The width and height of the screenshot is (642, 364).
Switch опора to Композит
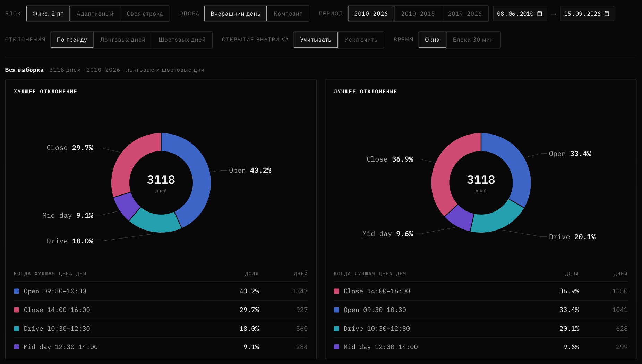(x=288, y=14)
